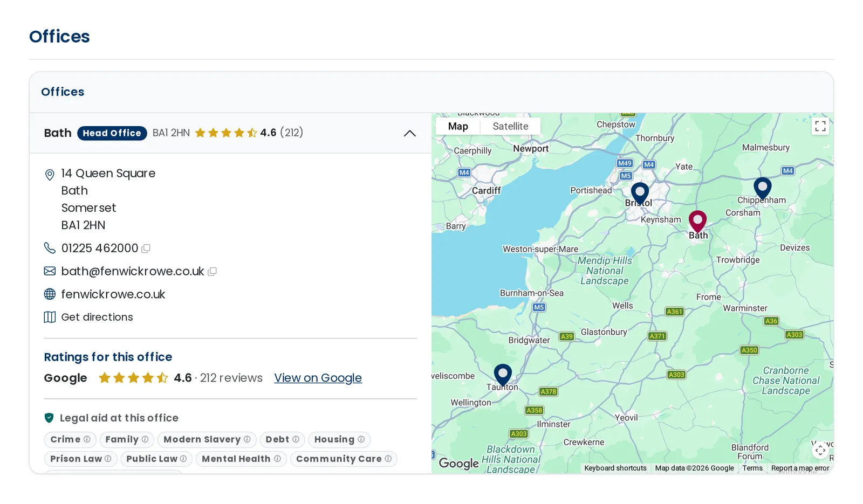Copy the phone number 01225 462000
The height and width of the screenshot is (504, 863).
click(x=146, y=248)
